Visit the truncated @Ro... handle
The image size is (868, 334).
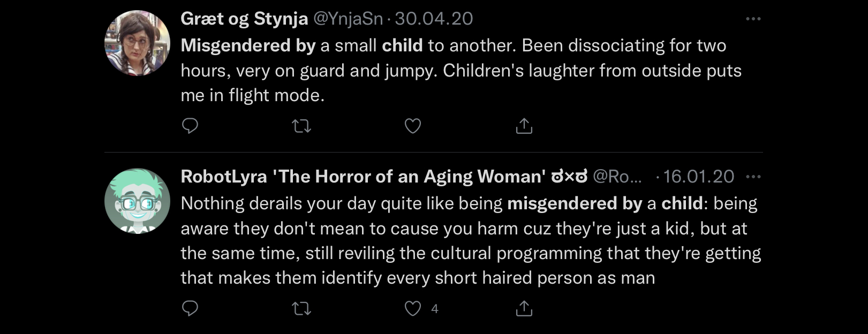point(617,177)
